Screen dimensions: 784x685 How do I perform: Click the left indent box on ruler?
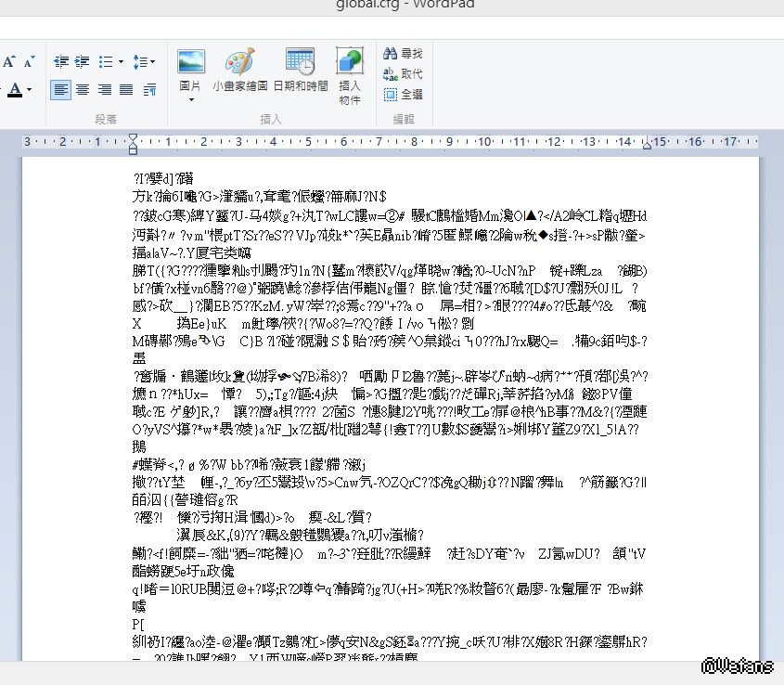[133, 150]
